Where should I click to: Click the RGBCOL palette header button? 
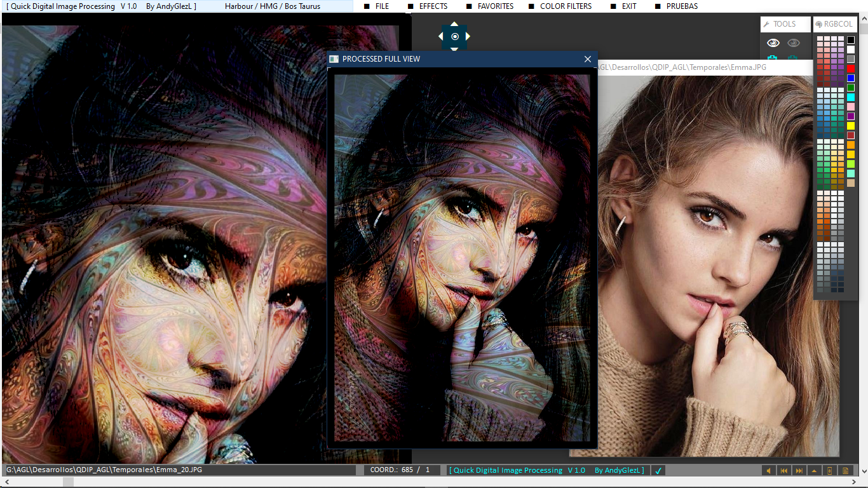click(835, 24)
